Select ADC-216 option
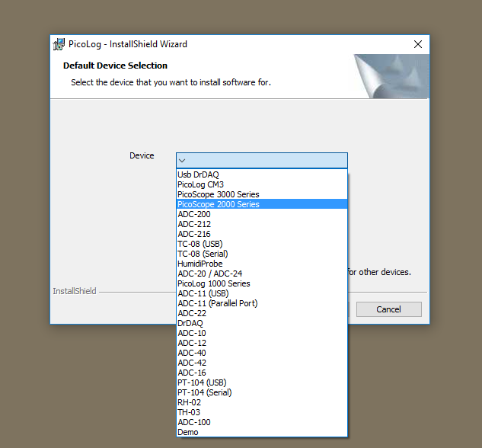The image size is (482, 448). tap(262, 234)
